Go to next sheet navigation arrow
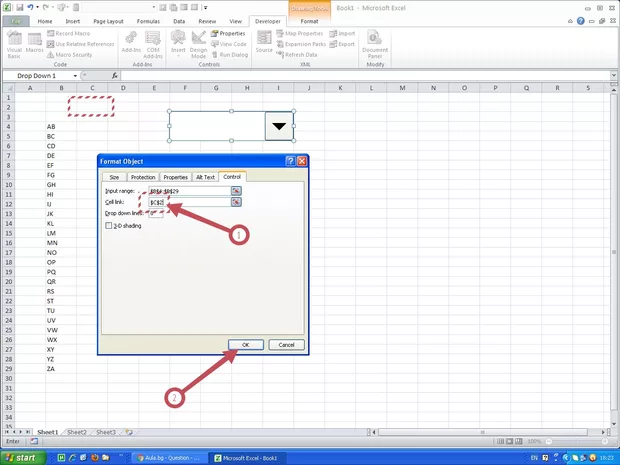 [x=21, y=432]
